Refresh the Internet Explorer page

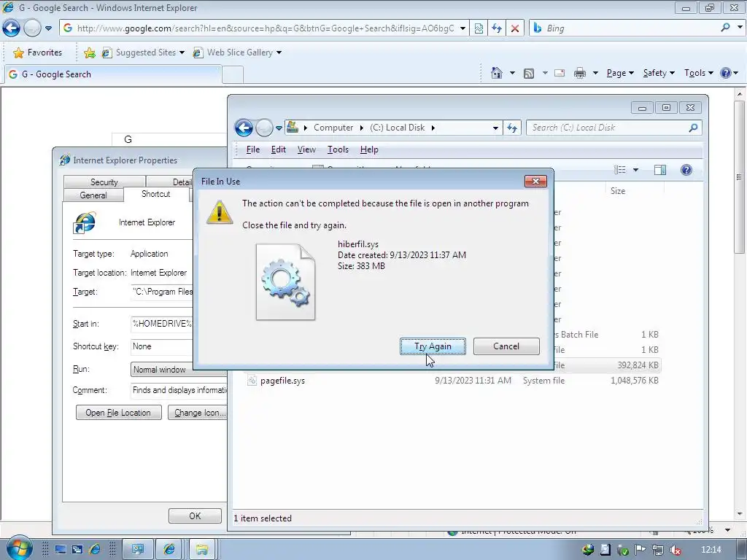[496, 28]
